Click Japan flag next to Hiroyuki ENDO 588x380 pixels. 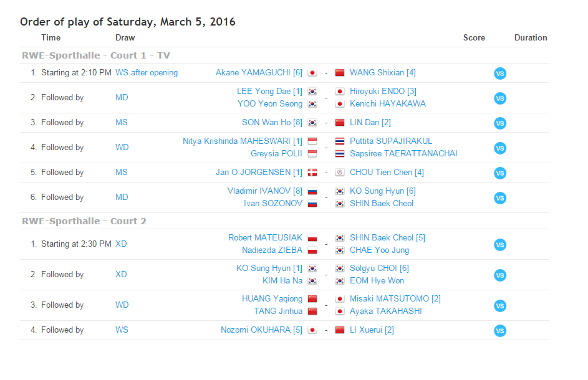click(340, 92)
